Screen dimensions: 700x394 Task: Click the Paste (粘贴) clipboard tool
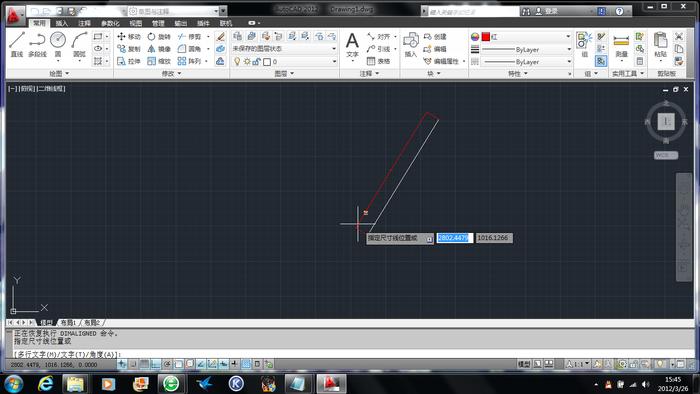click(x=660, y=45)
